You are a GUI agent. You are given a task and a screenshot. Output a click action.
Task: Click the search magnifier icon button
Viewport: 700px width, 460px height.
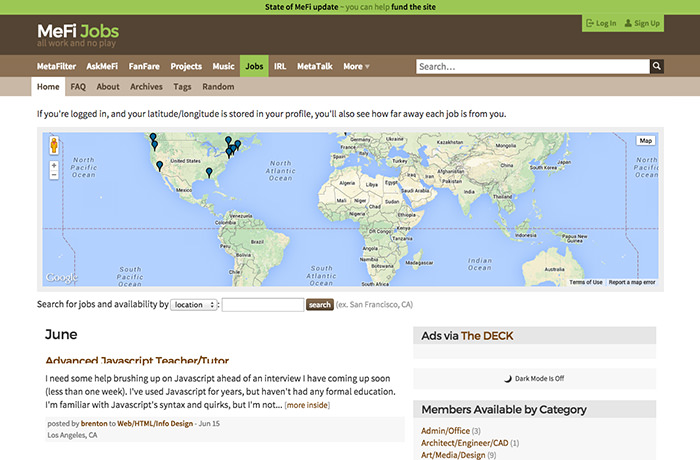click(x=656, y=66)
